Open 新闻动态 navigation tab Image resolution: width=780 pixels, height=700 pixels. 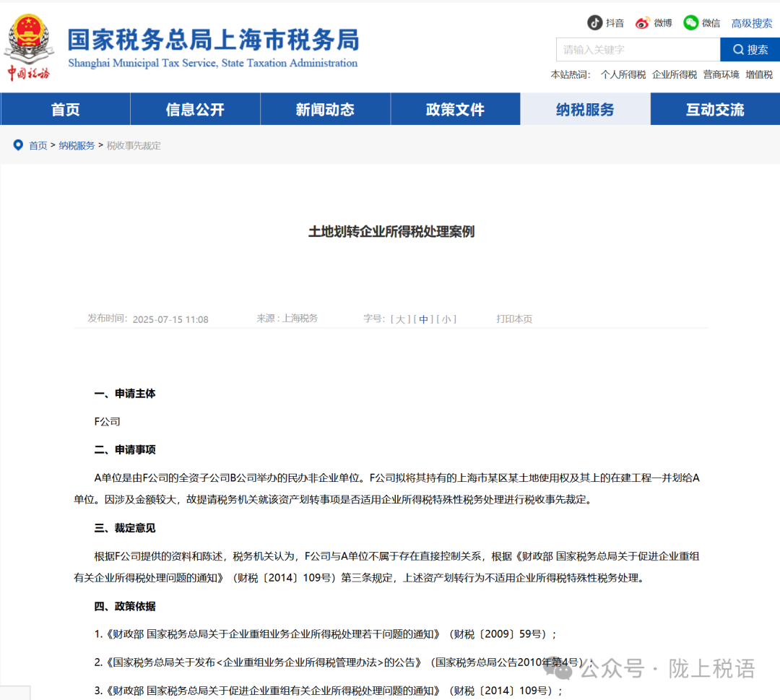[x=325, y=109]
